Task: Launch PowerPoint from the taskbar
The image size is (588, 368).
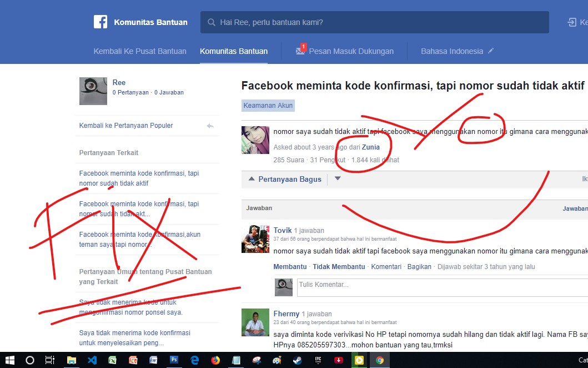Action: tap(133, 360)
